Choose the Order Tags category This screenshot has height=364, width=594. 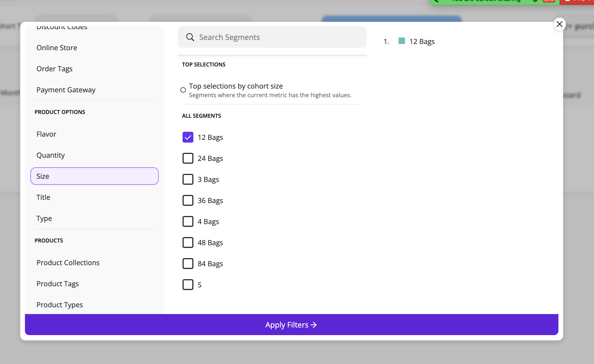(x=55, y=69)
